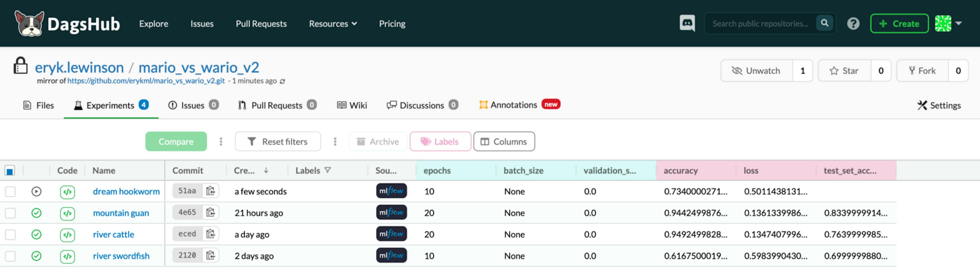Open code icon for dream hookworm
Image resolution: width=980 pixels, height=277 pixels.
pos(67,192)
